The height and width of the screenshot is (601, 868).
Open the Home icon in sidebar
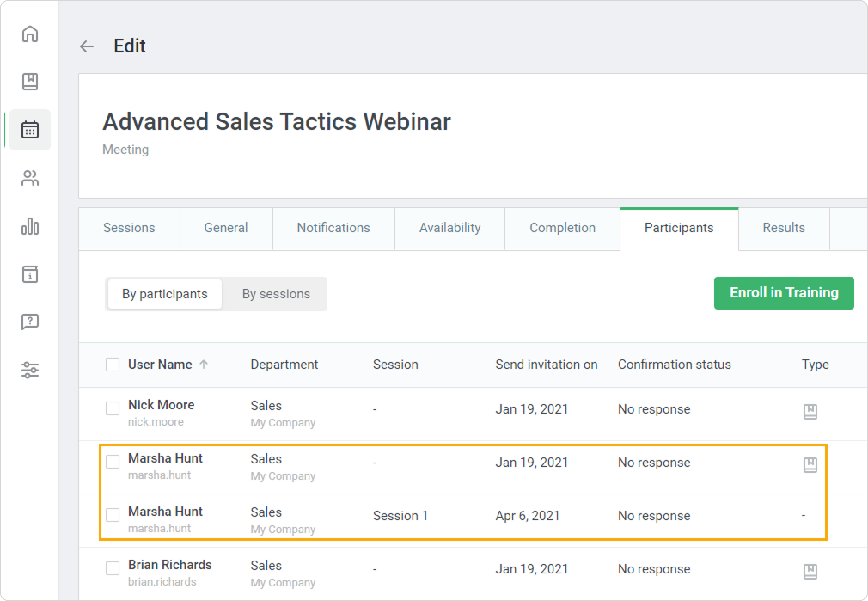pos(30,34)
